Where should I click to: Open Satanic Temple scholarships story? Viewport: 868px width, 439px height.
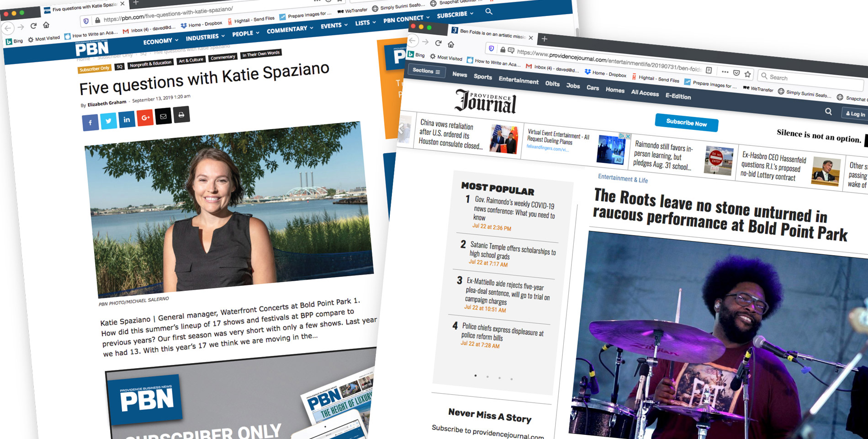click(x=512, y=251)
